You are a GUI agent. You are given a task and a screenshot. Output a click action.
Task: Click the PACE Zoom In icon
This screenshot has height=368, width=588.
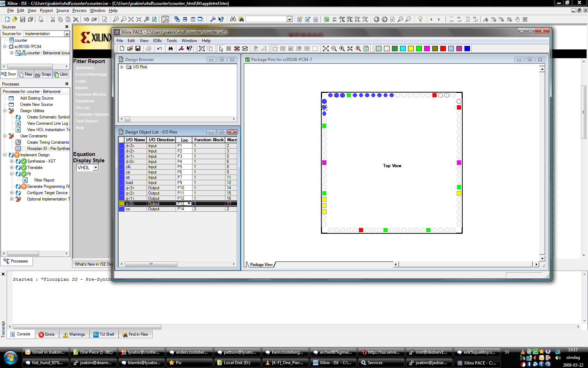[342, 49]
